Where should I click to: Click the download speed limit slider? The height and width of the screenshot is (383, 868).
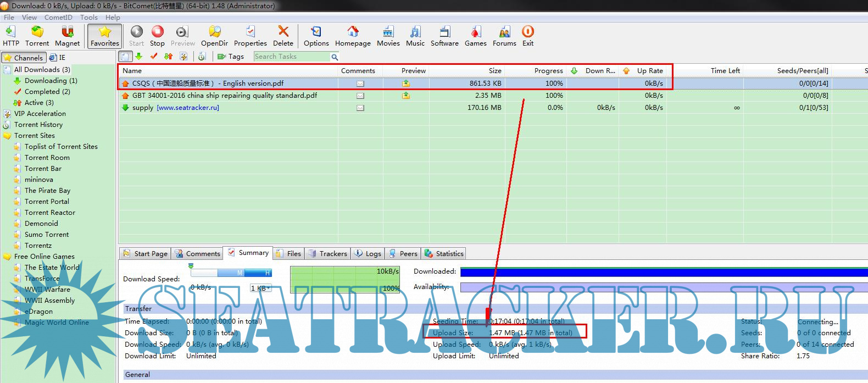(231, 273)
